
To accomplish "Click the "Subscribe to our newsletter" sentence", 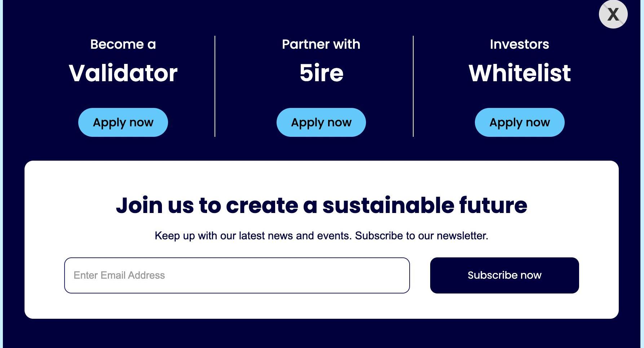I will pos(421,236).
